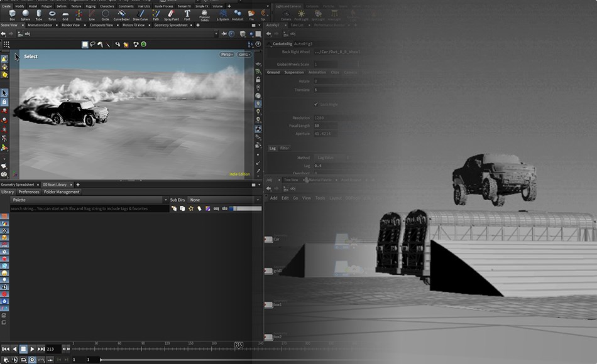This screenshot has height=364, width=597.
Task: Click the asset library search field
Action: pos(88,208)
